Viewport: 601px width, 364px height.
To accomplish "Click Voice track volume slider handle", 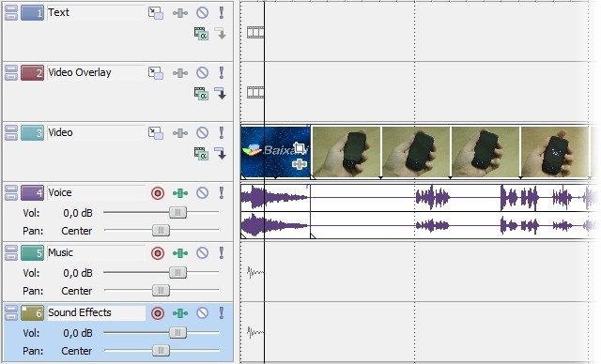I will 177,213.
